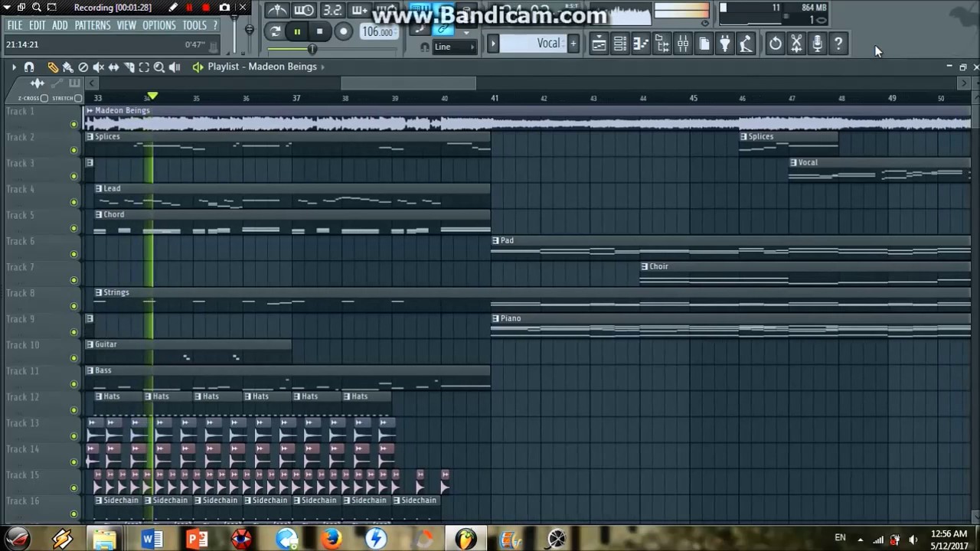980x551 pixels.
Task: Select the Mute tool
Action: [x=99, y=67]
